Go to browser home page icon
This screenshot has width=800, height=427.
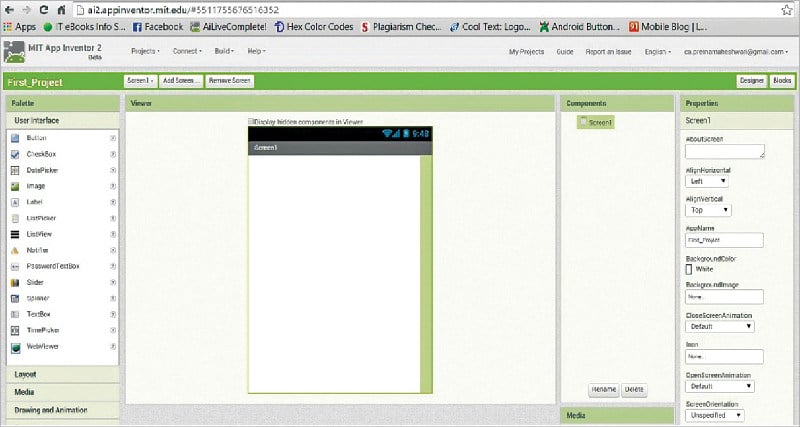click(61, 10)
